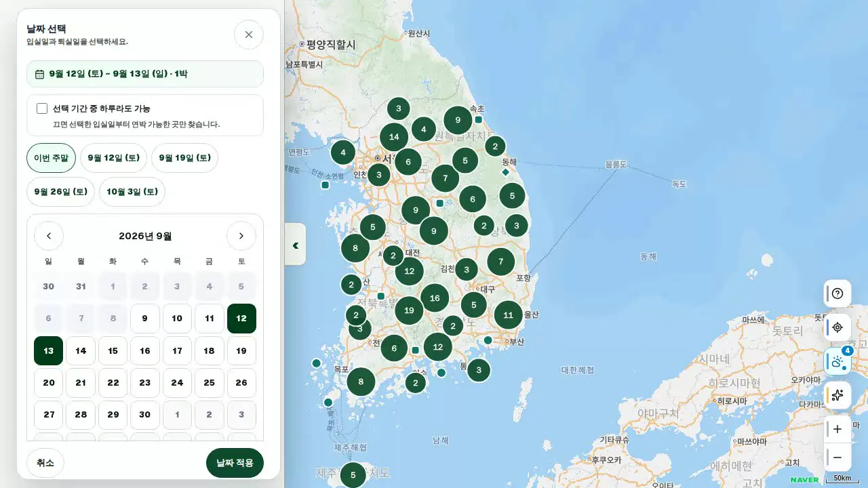Click the selected check-in day 12
868x488 pixels.
tap(241, 319)
